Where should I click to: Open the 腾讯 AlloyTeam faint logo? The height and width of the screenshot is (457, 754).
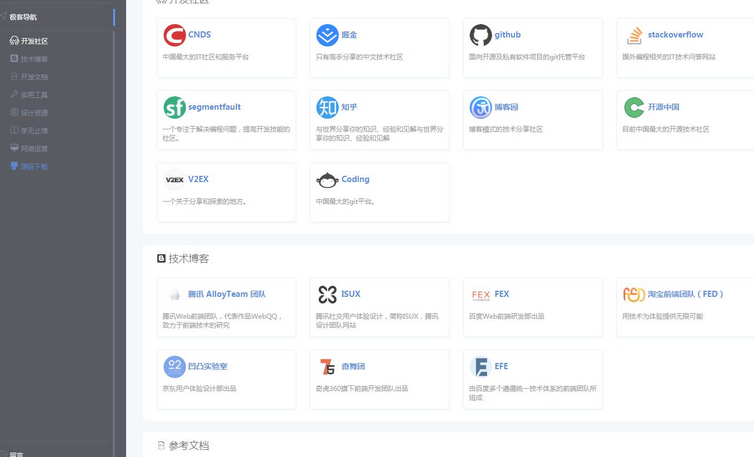click(x=175, y=294)
